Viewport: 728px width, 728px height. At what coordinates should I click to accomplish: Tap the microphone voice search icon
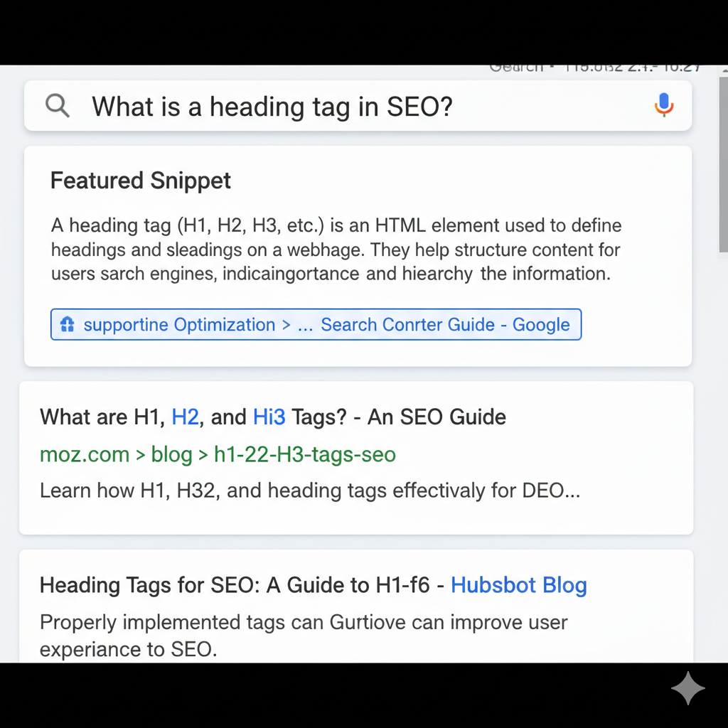pyautogui.click(x=663, y=106)
